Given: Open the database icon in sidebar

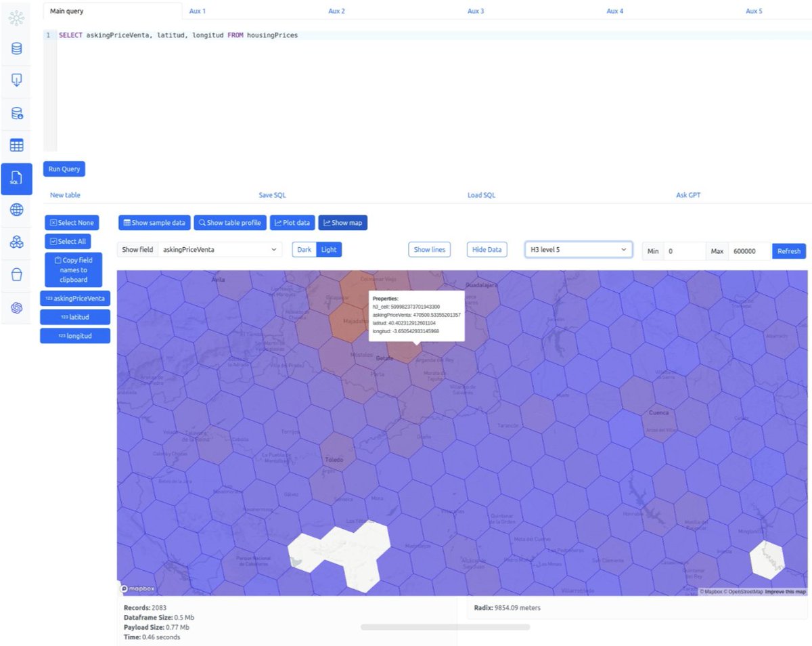Looking at the screenshot, I should pos(16,49).
